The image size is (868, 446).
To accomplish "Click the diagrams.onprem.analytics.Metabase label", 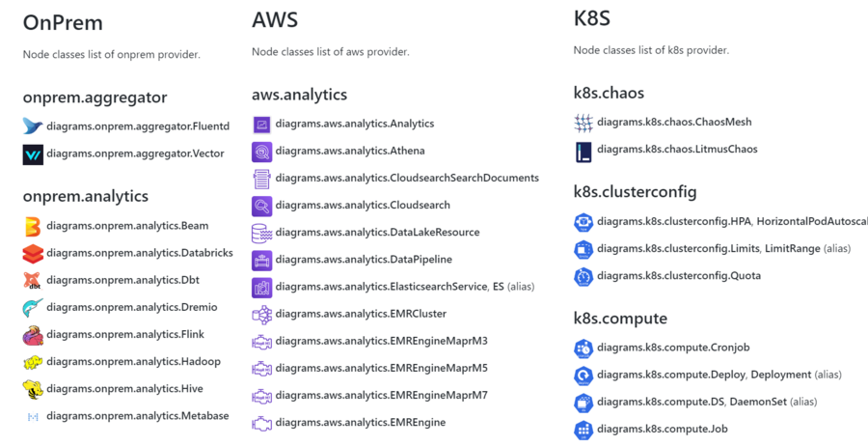I will [138, 416].
